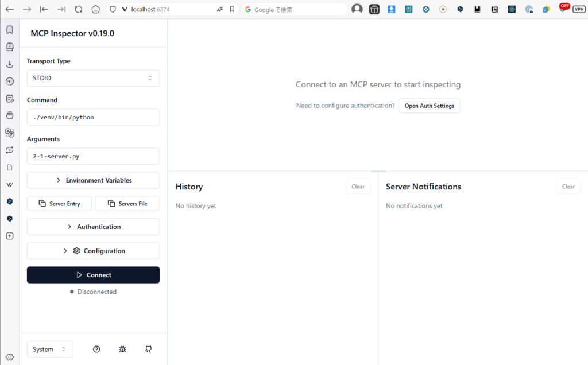588x365 pixels.
Task: Expand the Authentication section
Action: click(x=93, y=227)
